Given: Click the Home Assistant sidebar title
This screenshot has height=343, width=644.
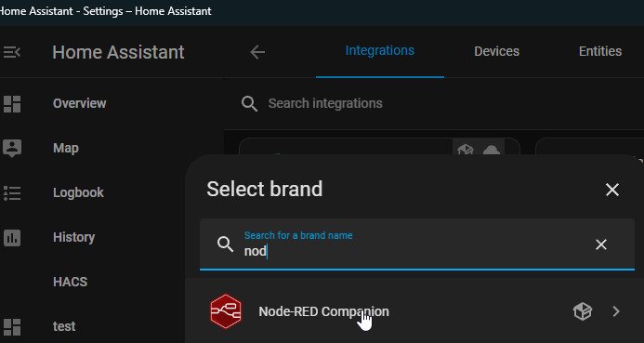Looking at the screenshot, I should (x=118, y=52).
